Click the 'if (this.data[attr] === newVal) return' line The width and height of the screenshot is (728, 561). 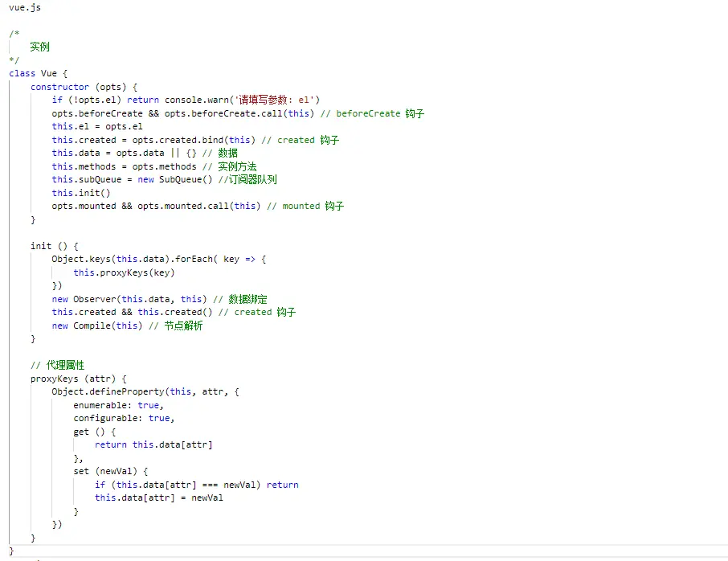pos(196,485)
